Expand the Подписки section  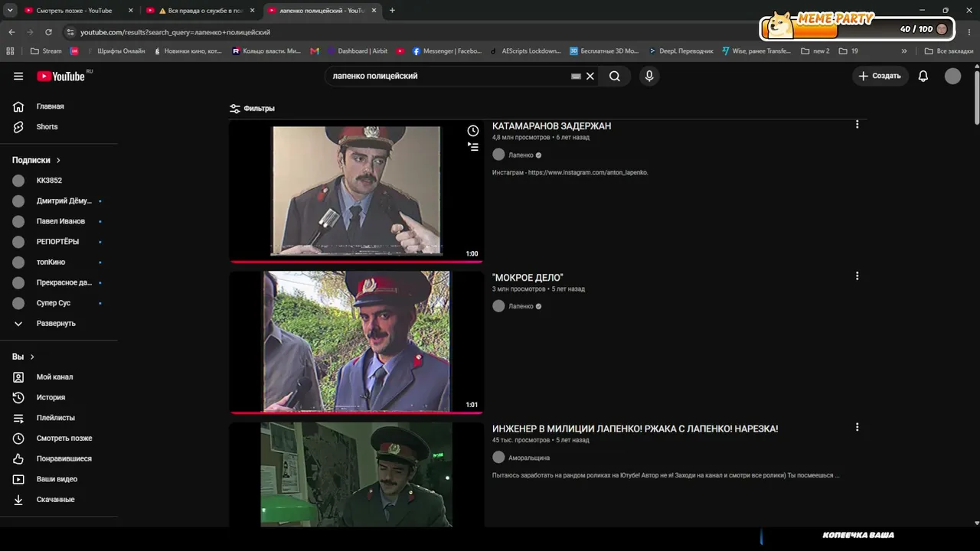[x=37, y=160]
